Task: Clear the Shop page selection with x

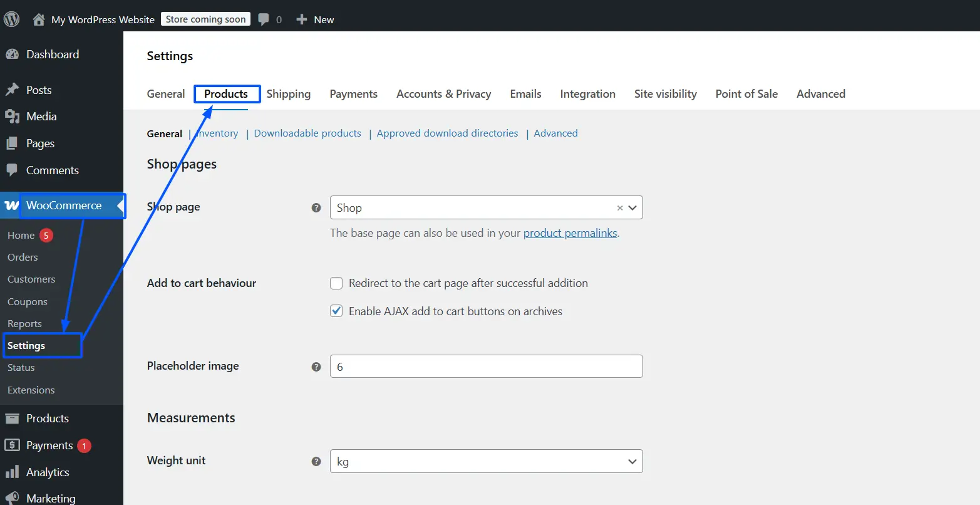Action: click(620, 208)
